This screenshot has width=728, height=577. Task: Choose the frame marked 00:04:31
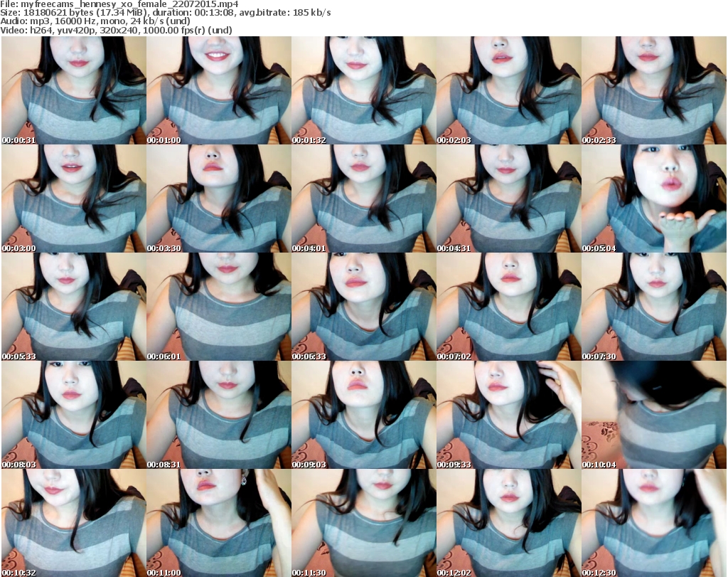tap(509, 198)
